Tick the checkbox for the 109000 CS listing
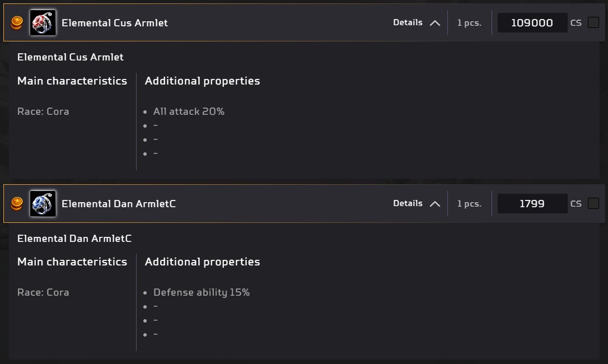This screenshot has height=364, width=608. pyautogui.click(x=593, y=22)
